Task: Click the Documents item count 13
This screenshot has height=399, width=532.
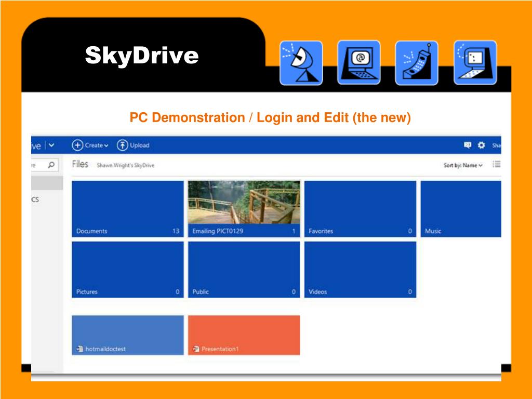Action: [176, 231]
